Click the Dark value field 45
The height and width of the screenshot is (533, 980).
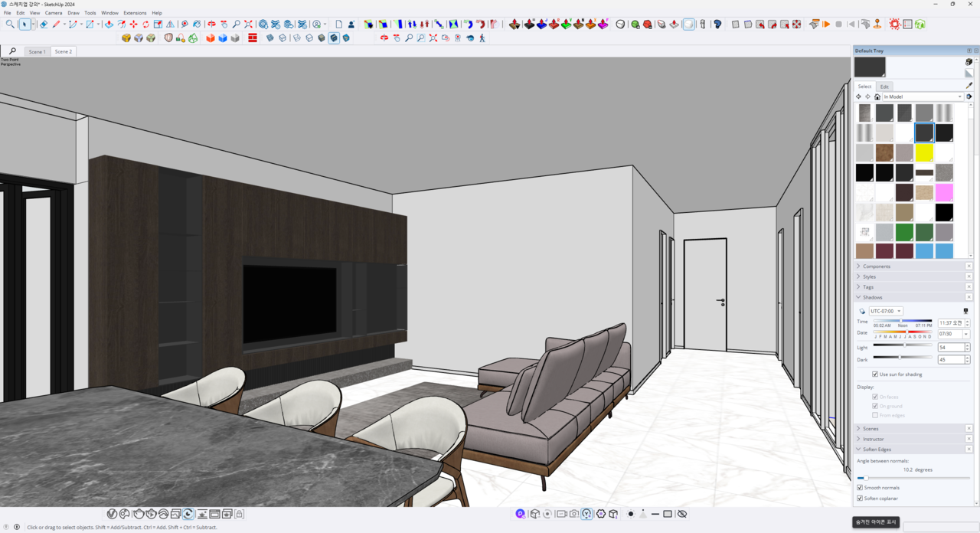pos(950,359)
